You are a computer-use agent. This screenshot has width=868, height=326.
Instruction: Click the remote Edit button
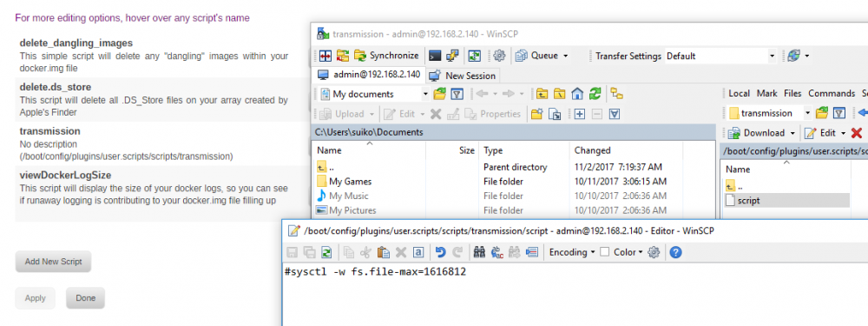(821, 133)
